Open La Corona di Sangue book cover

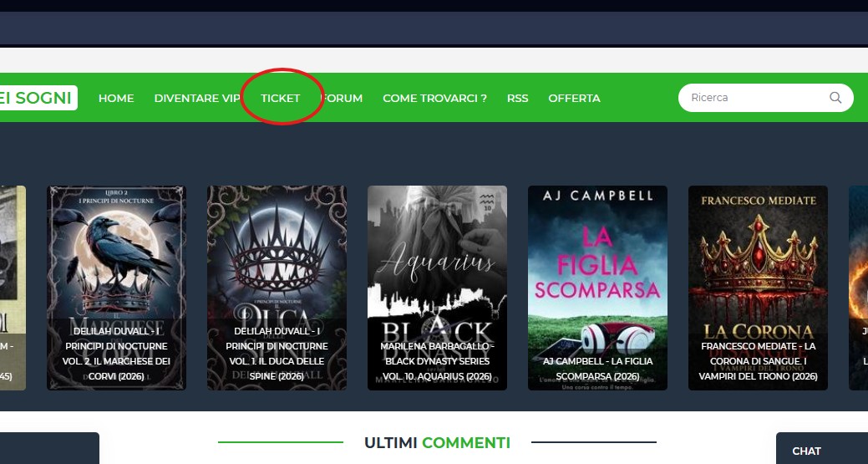(x=758, y=288)
